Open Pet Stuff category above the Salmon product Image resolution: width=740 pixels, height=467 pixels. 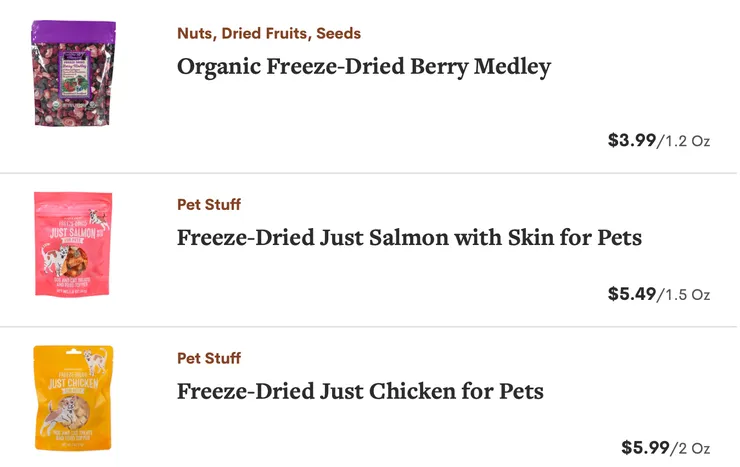click(209, 205)
